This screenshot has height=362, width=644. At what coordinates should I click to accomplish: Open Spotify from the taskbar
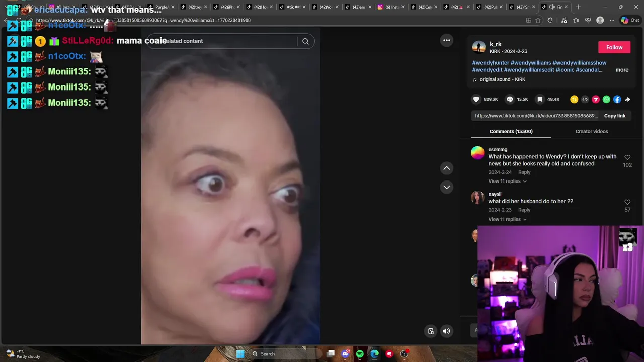coord(360,354)
